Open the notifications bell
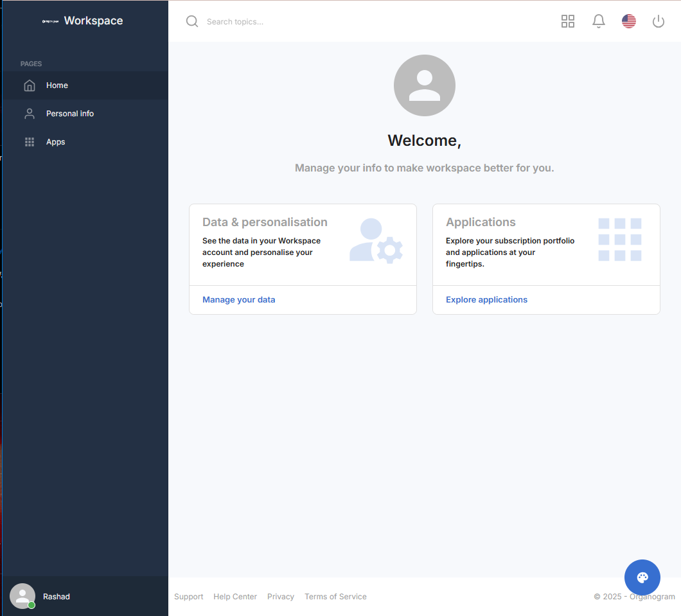The height and width of the screenshot is (616, 681). pyautogui.click(x=598, y=21)
